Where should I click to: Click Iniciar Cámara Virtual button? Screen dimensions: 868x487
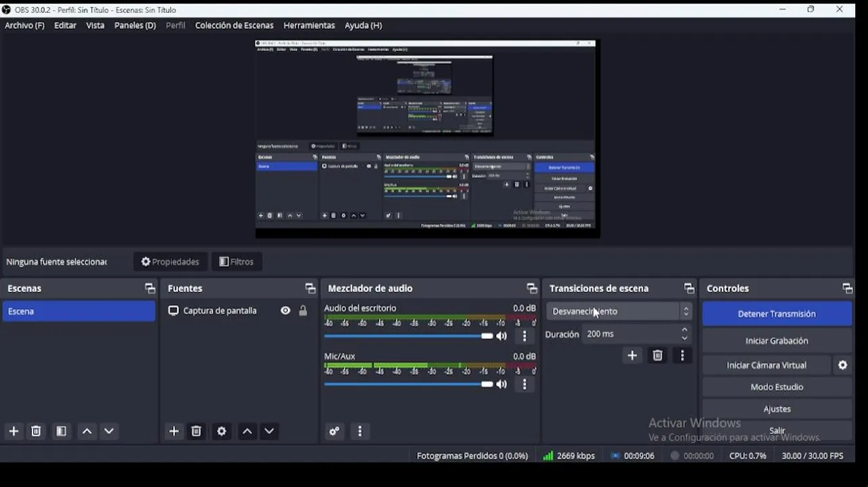pyautogui.click(x=767, y=365)
